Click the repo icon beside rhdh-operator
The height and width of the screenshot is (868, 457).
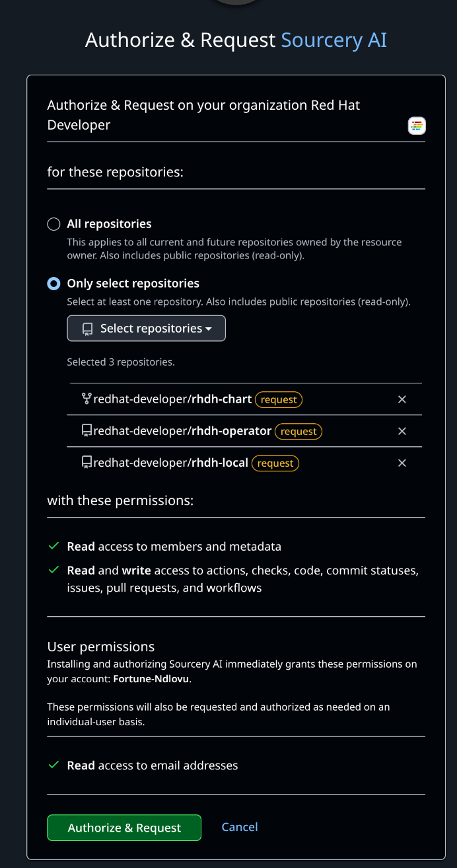point(87,430)
